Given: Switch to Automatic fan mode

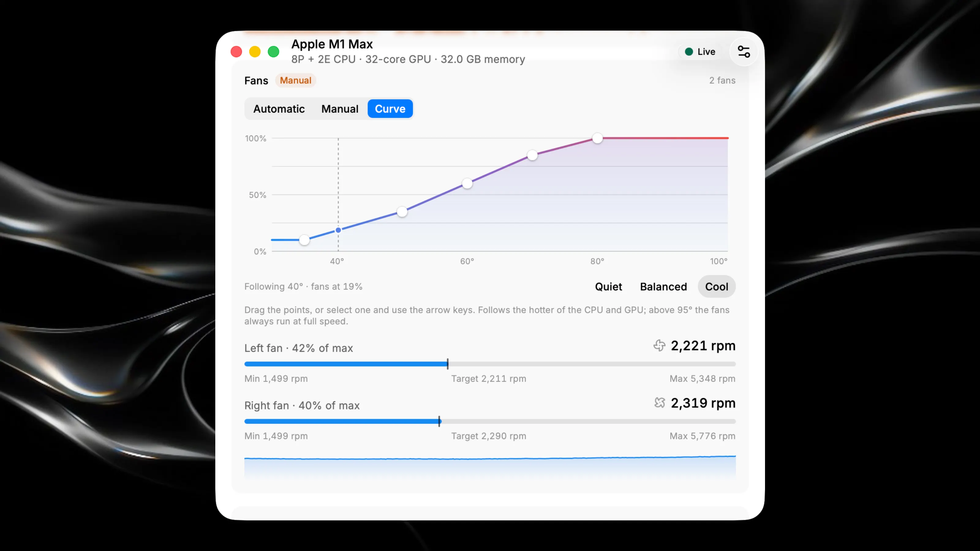Looking at the screenshot, I should click(279, 109).
